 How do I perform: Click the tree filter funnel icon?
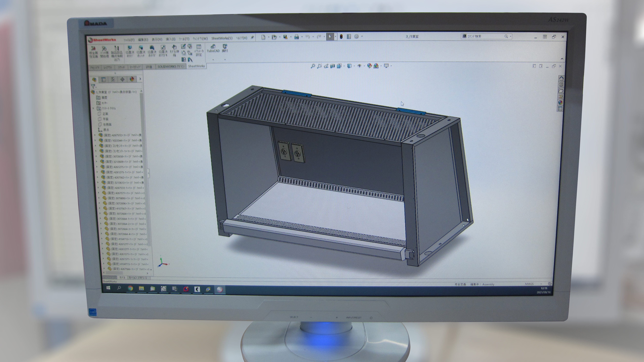(93, 86)
